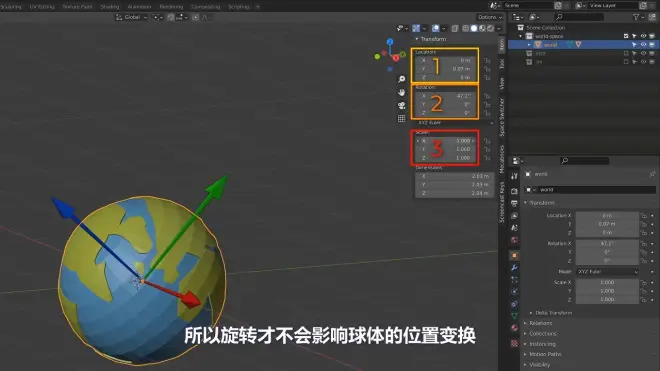
Task: Expand the world object in outliner
Action: click(x=529, y=45)
